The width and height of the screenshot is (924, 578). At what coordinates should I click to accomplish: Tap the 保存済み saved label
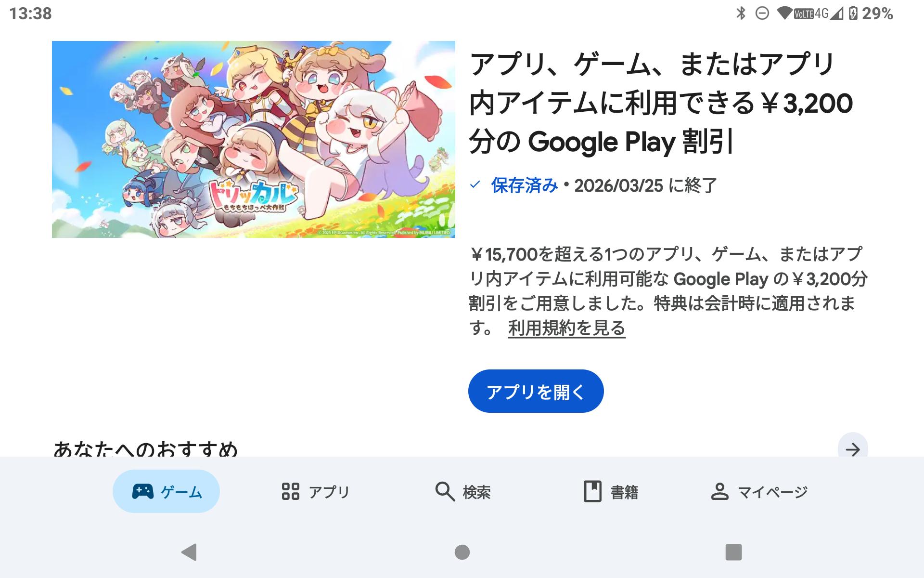pyautogui.click(x=525, y=185)
